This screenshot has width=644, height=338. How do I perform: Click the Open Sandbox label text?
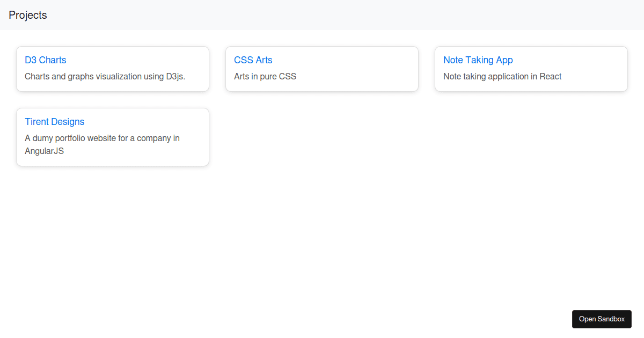602,319
